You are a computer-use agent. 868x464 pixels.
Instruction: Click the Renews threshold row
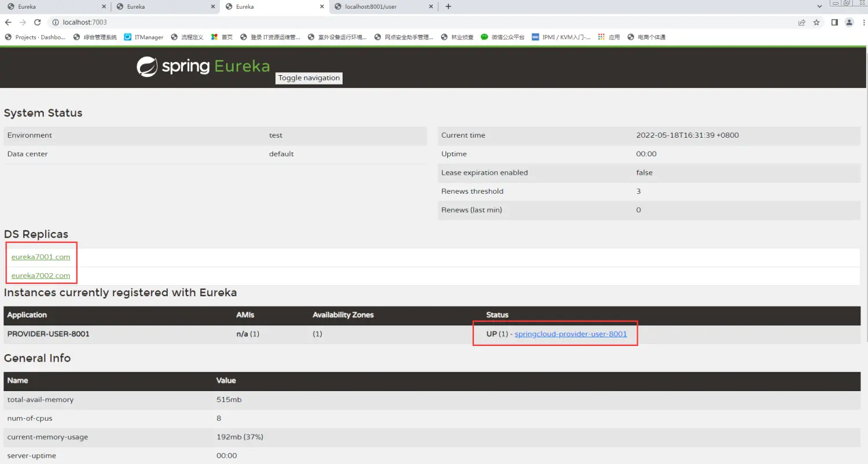(649, 192)
